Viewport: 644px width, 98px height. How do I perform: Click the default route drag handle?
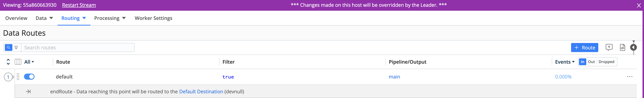[18, 77]
